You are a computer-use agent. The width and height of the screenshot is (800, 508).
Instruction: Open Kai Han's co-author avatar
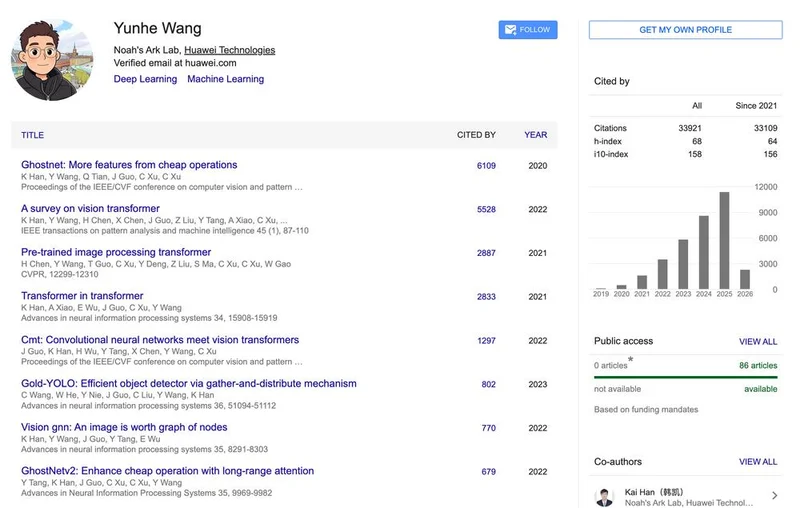604,497
